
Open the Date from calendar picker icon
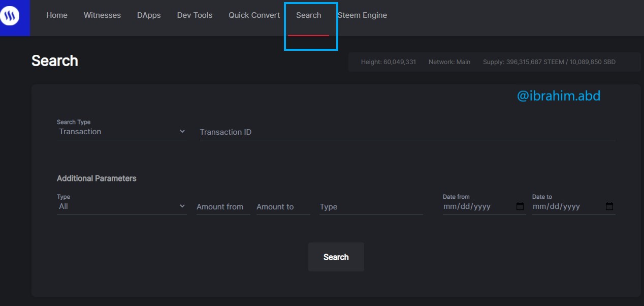(520, 206)
